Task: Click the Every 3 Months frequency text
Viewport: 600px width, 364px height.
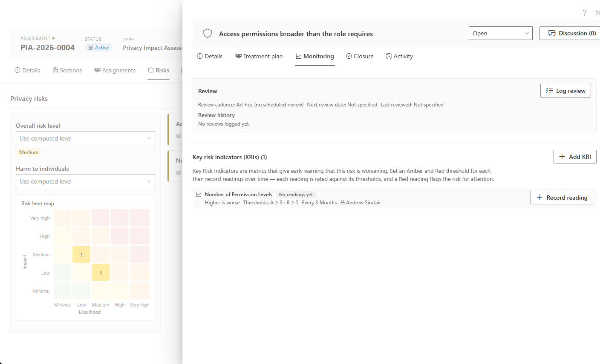Action: pyautogui.click(x=319, y=203)
